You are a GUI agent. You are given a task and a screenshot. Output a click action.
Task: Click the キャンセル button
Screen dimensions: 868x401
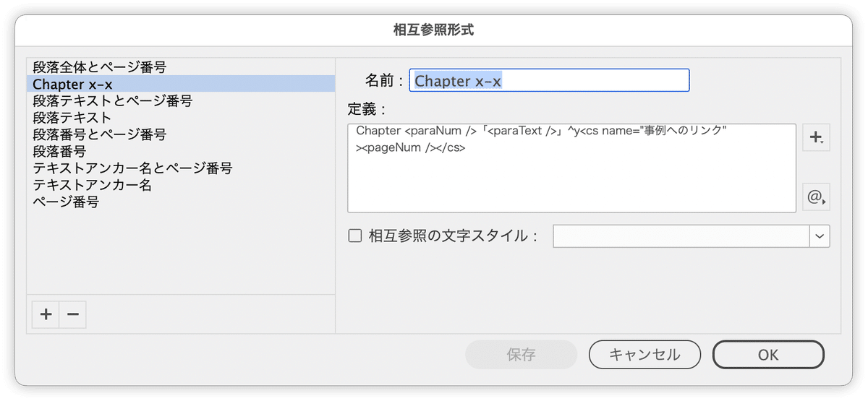coord(644,355)
